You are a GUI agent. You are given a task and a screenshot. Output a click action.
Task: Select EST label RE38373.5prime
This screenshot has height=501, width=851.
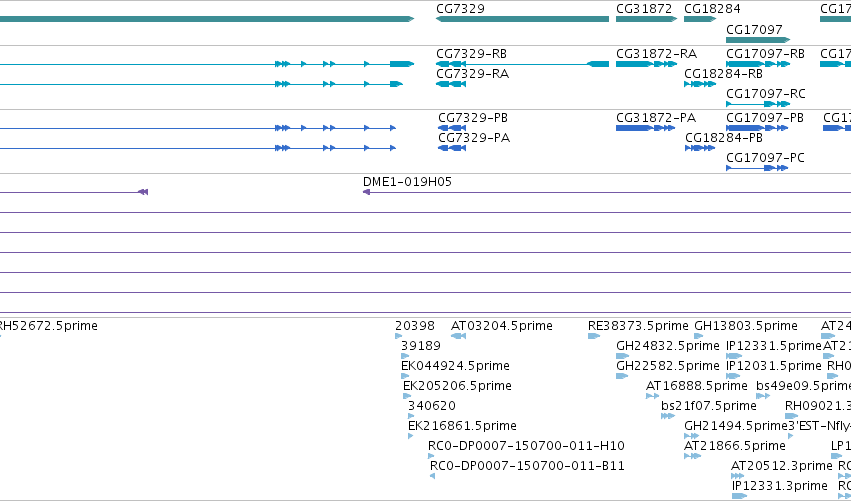click(x=638, y=326)
